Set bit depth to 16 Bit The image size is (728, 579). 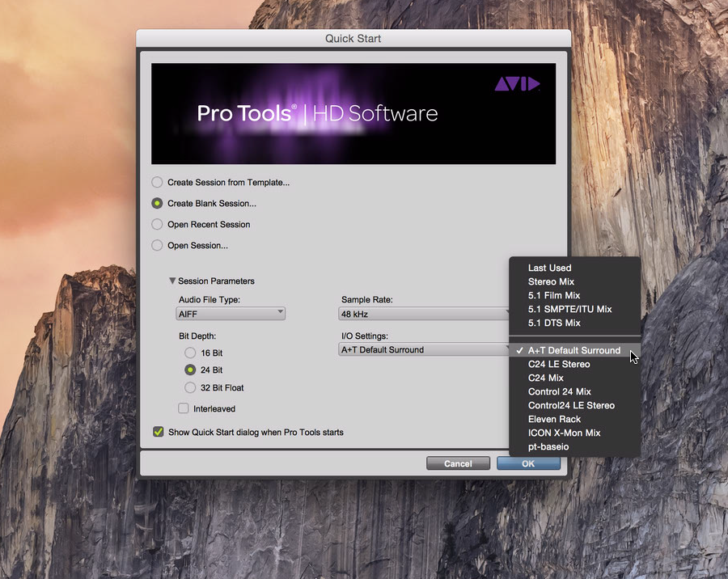[x=190, y=353]
